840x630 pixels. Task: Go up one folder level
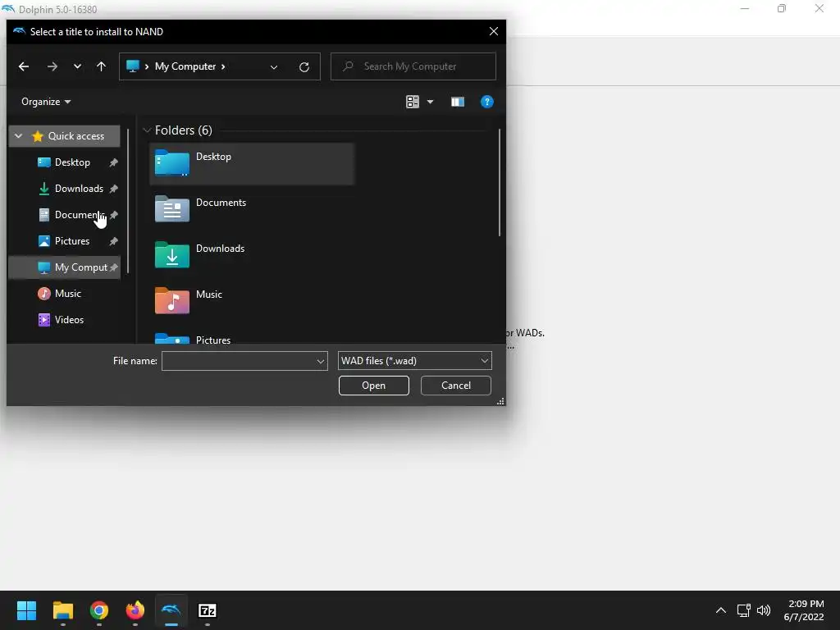pyautogui.click(x=101, y=66)
